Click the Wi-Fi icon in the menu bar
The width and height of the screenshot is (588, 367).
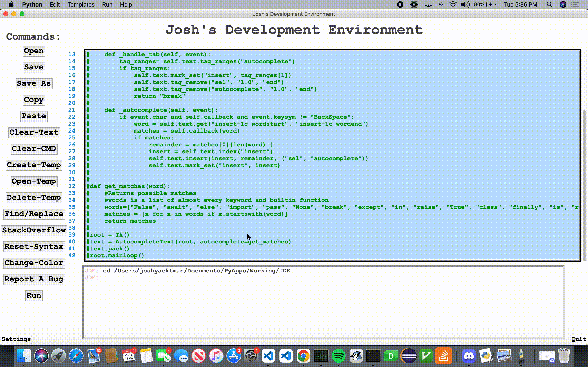[453, 4]
